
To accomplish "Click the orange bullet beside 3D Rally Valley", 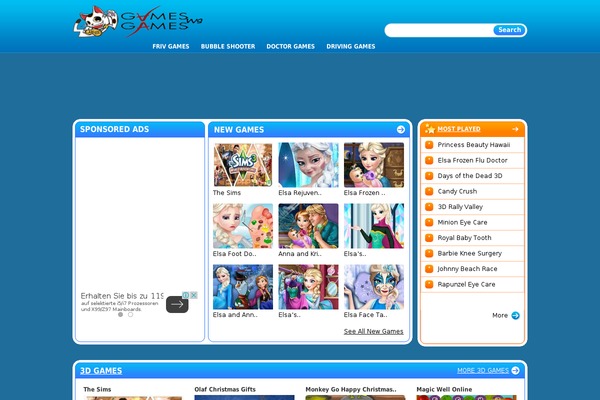I will (429, 207).
